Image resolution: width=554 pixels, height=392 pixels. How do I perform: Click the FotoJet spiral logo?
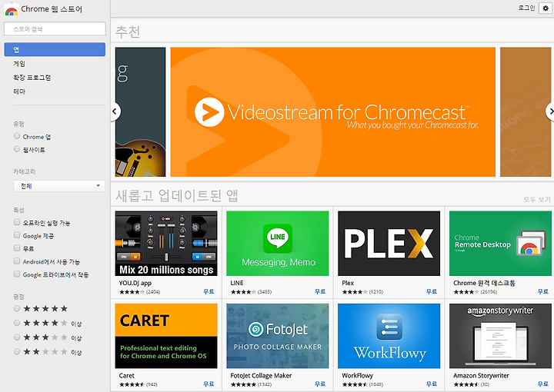(255, 330)
